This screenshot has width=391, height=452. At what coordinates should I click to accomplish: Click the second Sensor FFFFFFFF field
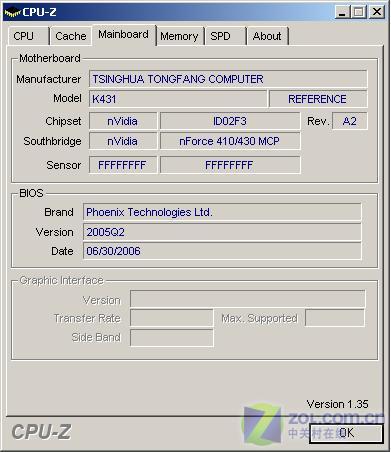(x=230, y=165)
